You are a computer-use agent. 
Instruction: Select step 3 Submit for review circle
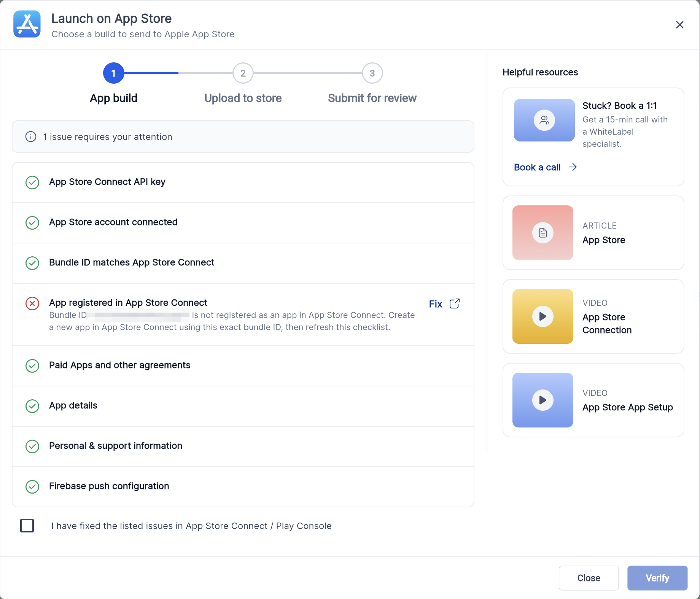[372, 73]
